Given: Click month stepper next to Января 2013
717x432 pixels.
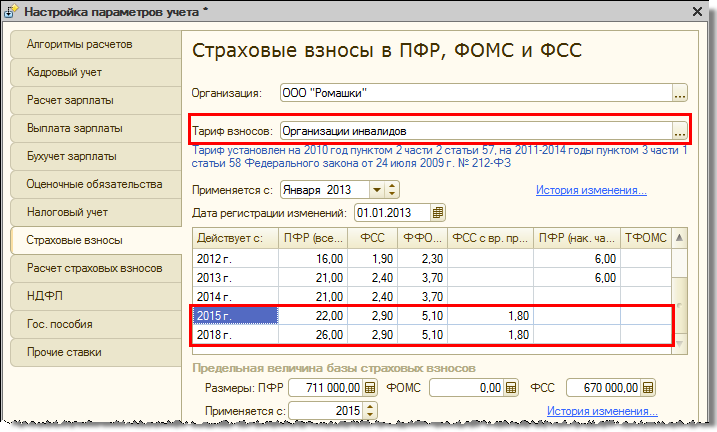Looking at the screenshot, I should (x=392, y=190).
